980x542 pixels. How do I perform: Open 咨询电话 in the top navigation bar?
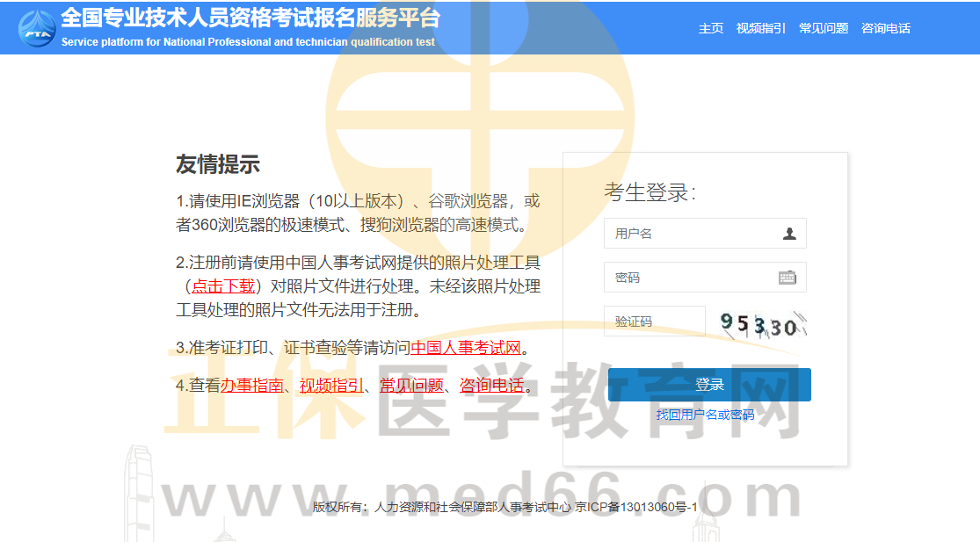885,28
